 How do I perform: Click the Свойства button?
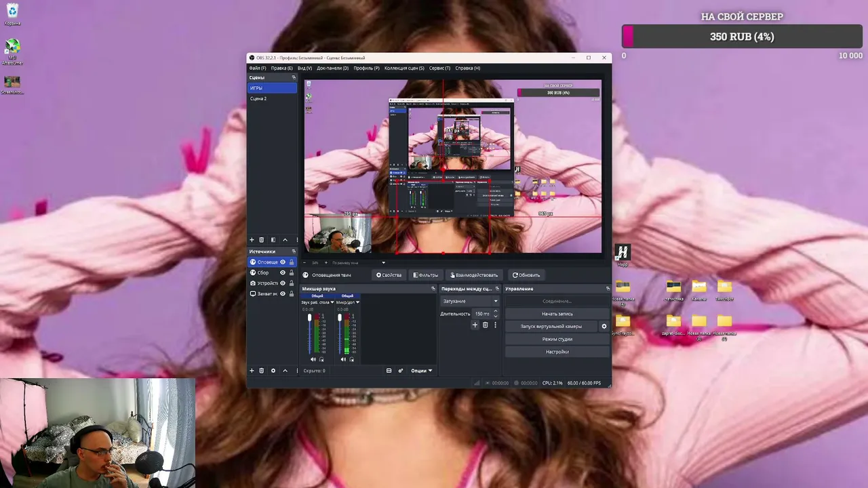pos(389,275)
